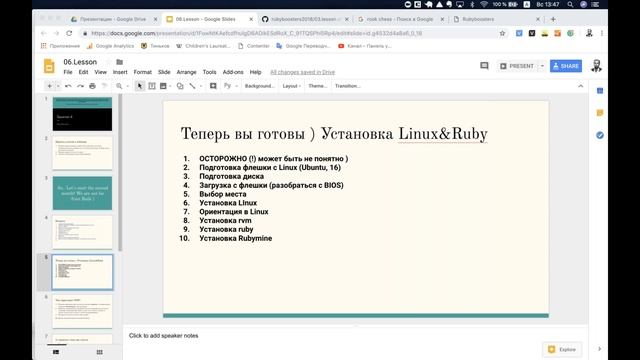The image size is (640, 360).
Task: Open the Slide menu
Action: 164,72
